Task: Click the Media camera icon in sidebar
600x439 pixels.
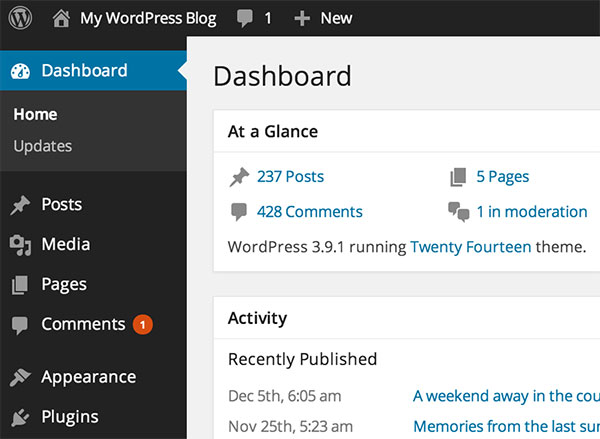Action: [x=20, y=245]
